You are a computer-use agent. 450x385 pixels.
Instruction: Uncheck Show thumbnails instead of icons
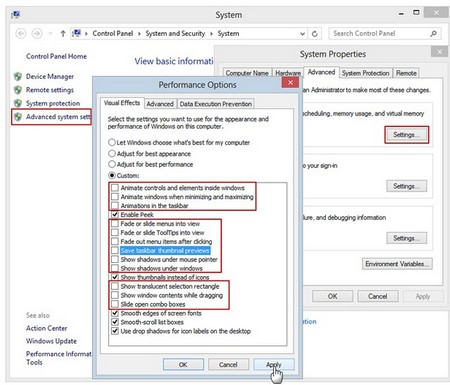click(x=115, y=277)
